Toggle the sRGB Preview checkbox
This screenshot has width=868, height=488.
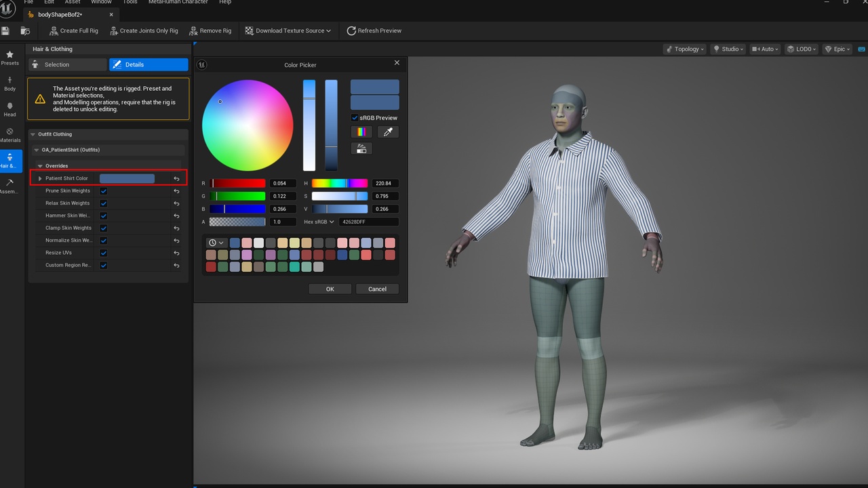(355, 118)
